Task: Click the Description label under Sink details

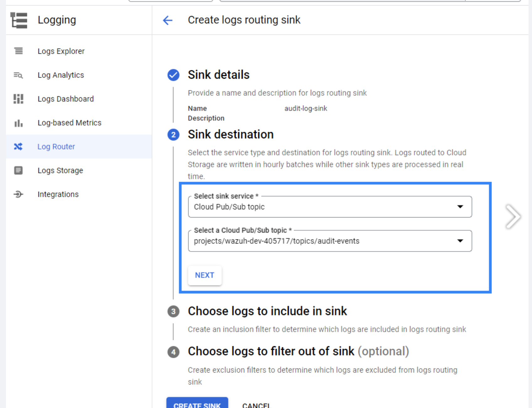Action: pos(206,118)
